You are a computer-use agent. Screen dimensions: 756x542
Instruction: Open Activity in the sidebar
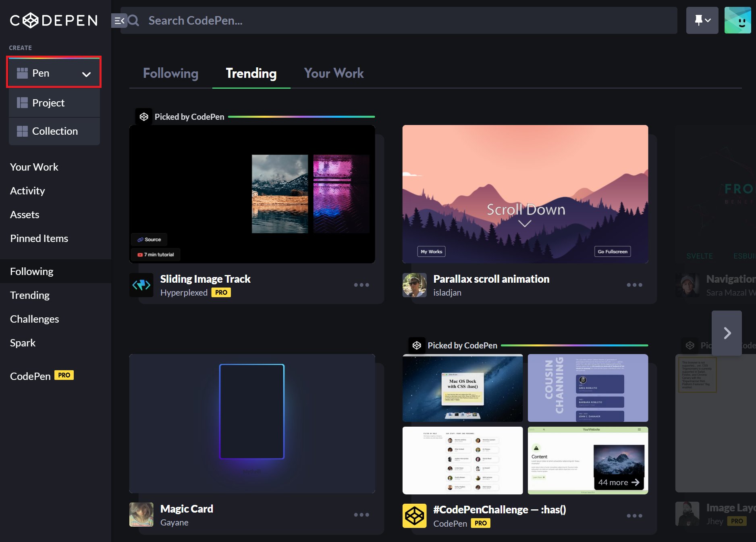click(x=27, y=191)
